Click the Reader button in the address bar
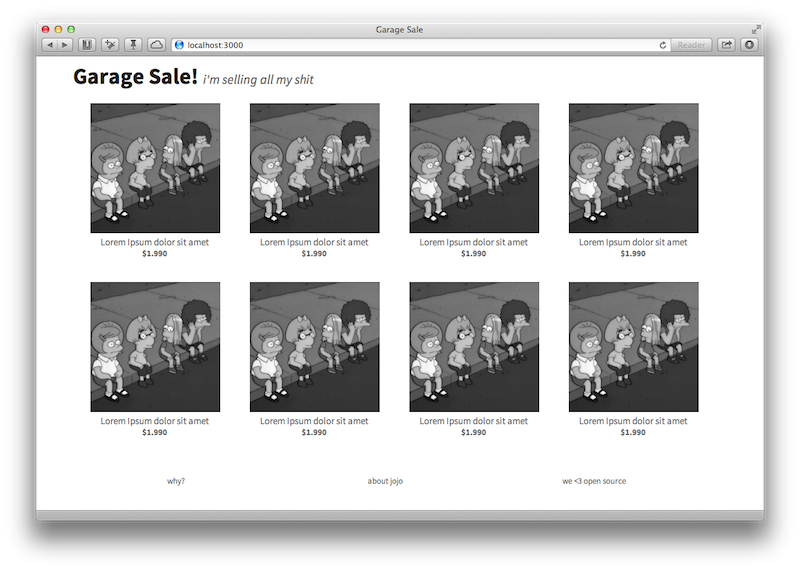The image size is (800, 571). [x=691, y=45]
